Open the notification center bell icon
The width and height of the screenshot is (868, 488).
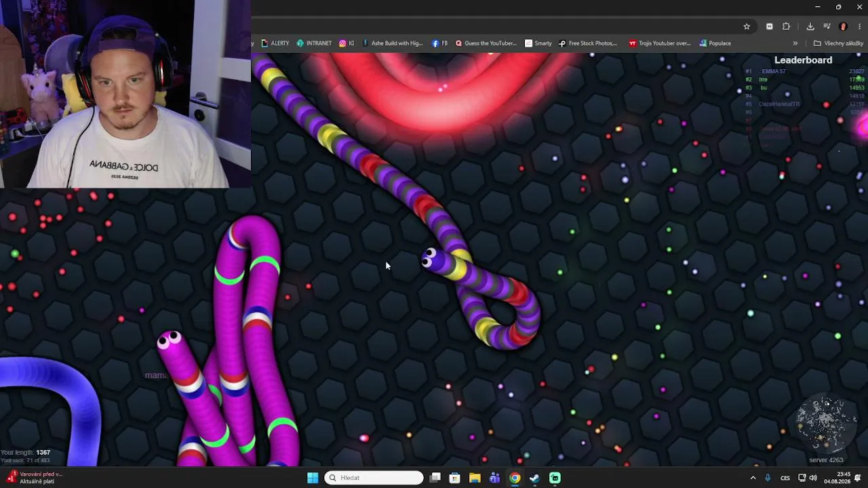858,478
